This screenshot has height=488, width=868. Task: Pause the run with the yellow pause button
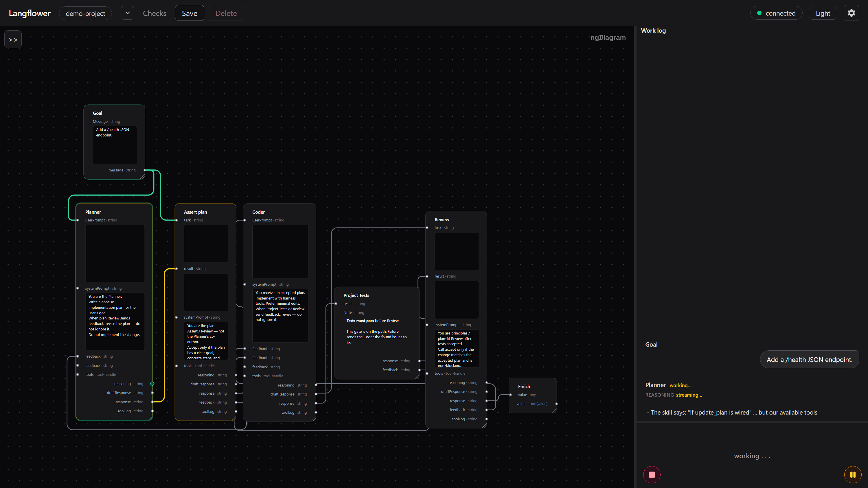coord(852,474)
